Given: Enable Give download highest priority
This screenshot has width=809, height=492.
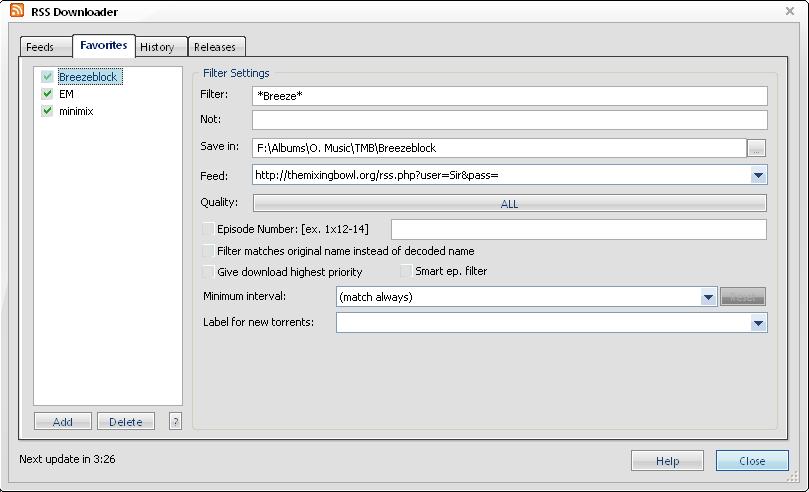Looking at the screenshot, I should 209,271.
